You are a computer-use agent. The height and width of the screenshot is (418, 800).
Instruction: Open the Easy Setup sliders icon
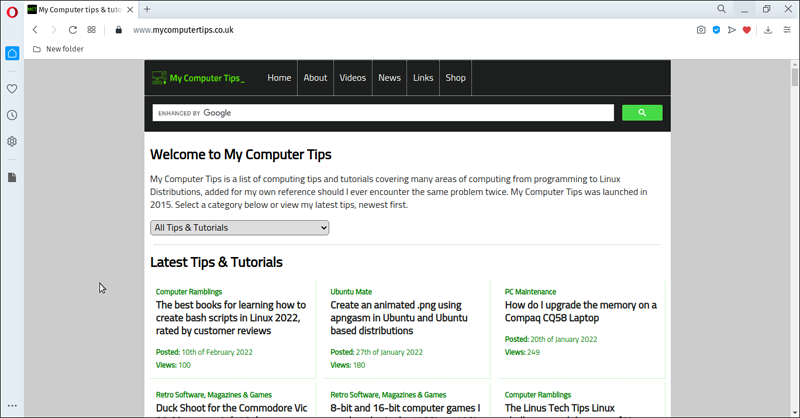point(787,30)
